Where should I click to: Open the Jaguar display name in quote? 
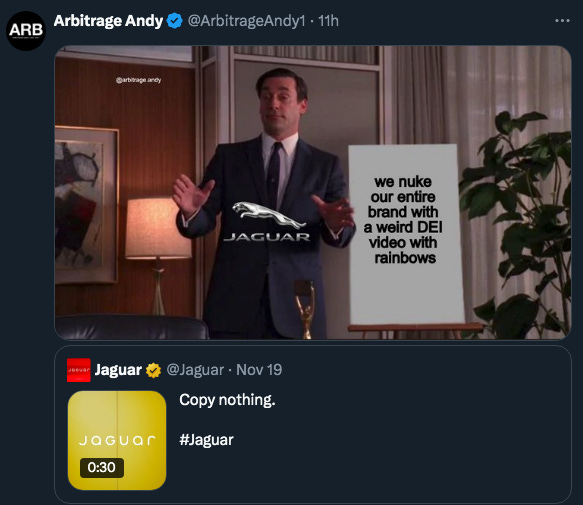point(118,370)
